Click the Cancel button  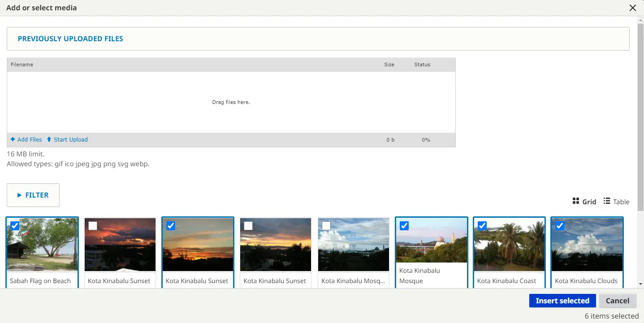tap(618, 301)
